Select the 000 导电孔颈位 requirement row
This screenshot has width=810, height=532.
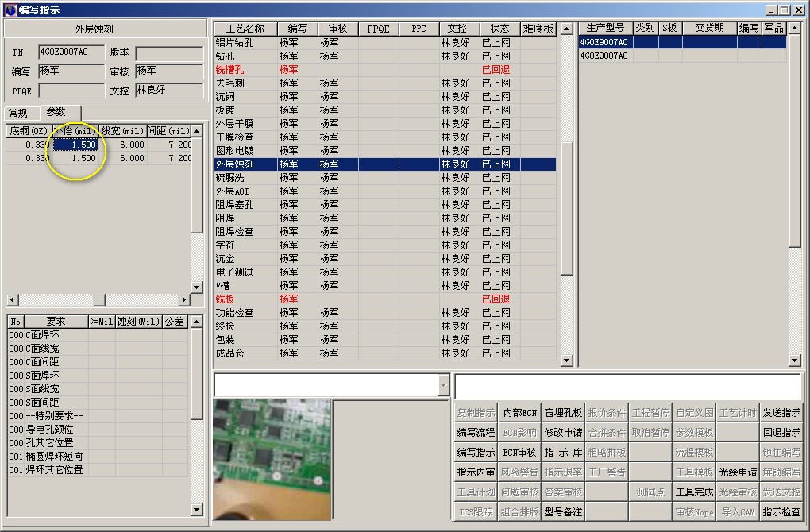coord(98,430)
